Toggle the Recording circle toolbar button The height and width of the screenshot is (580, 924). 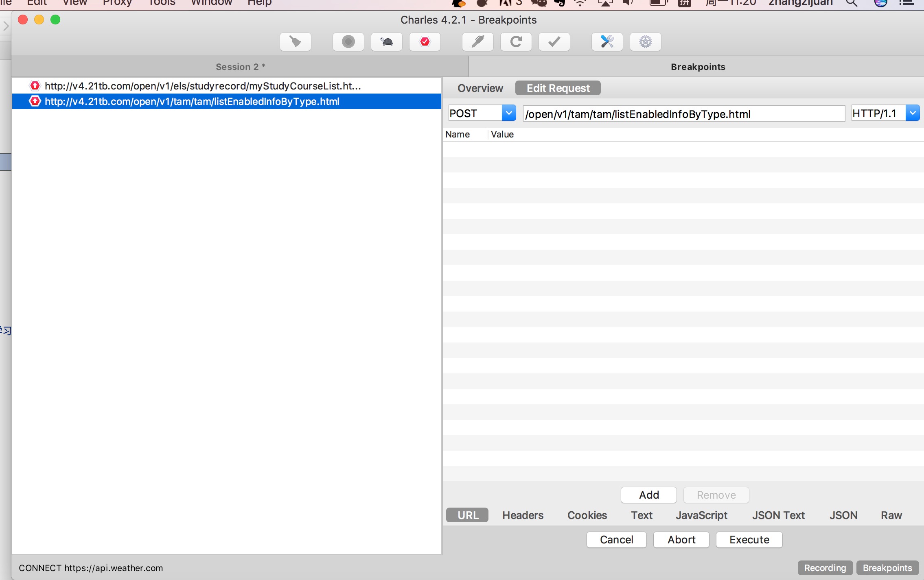pos(348,42)
